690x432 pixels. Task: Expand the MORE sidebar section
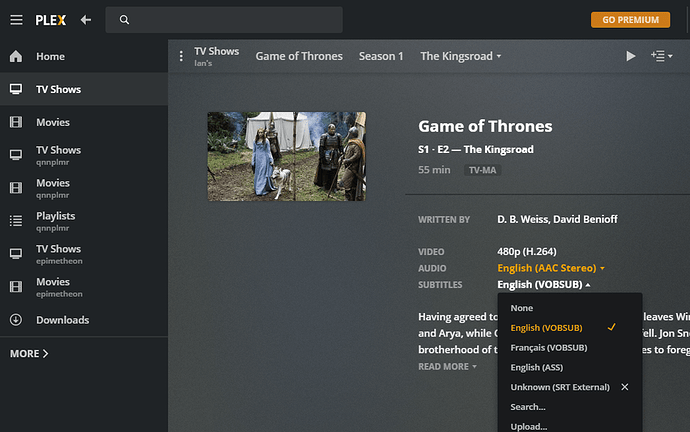29,354
